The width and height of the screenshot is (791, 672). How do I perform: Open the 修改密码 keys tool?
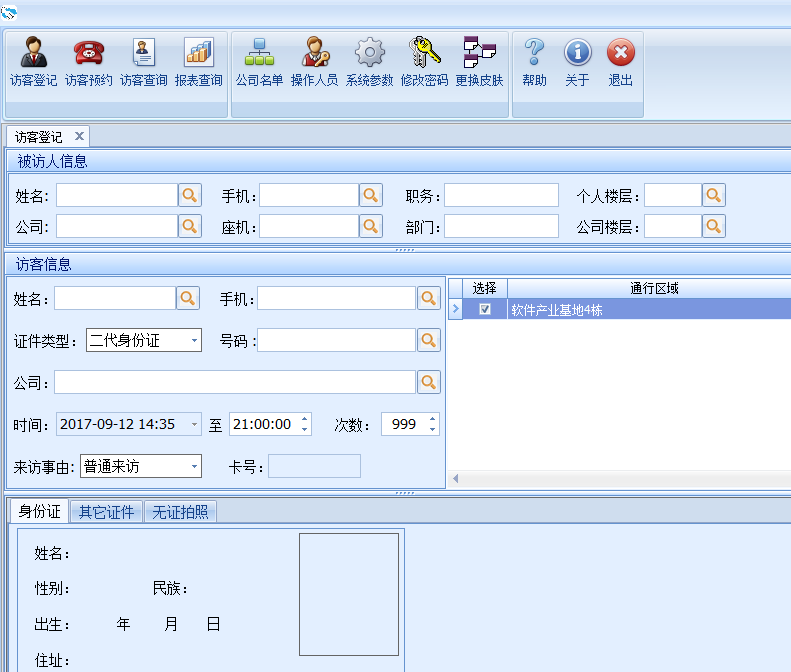[x=424, y=62]
